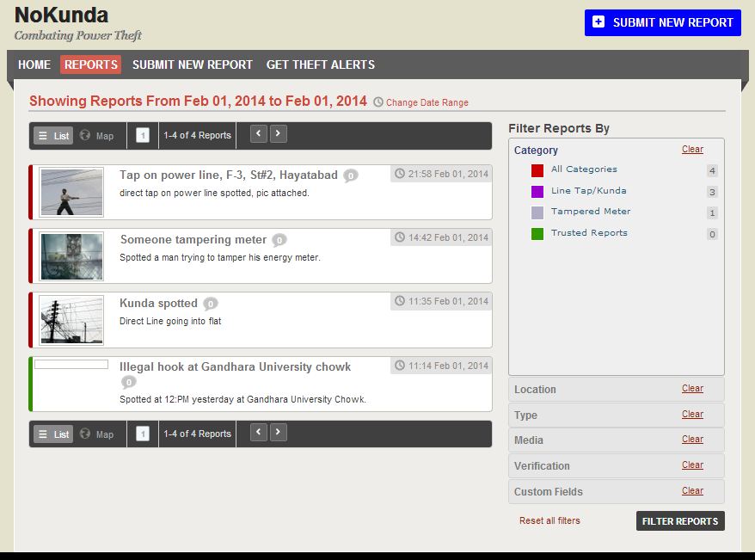This screenshot has height=560, width=755.
Task: Open the HOME menu item
Action: (34, 65)
